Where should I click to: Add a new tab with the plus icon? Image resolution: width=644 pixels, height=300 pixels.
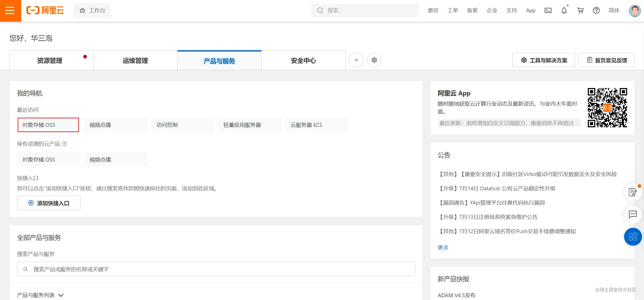tap(356, 60)
